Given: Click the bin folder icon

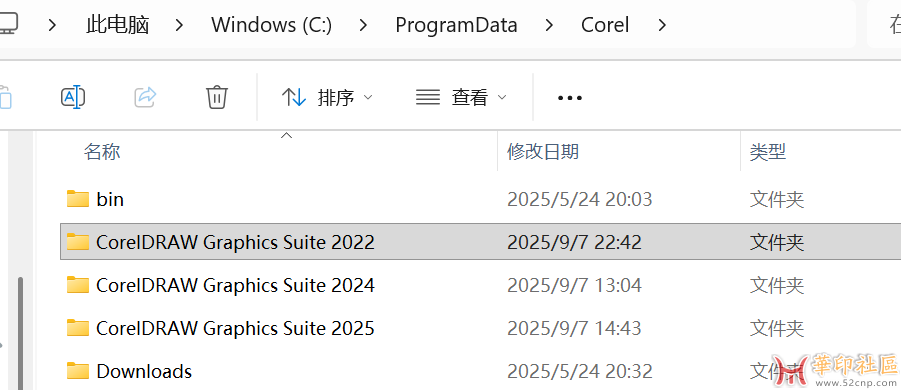Looking at the screenshot, I should pyautogui.click(x=78, y=199).
